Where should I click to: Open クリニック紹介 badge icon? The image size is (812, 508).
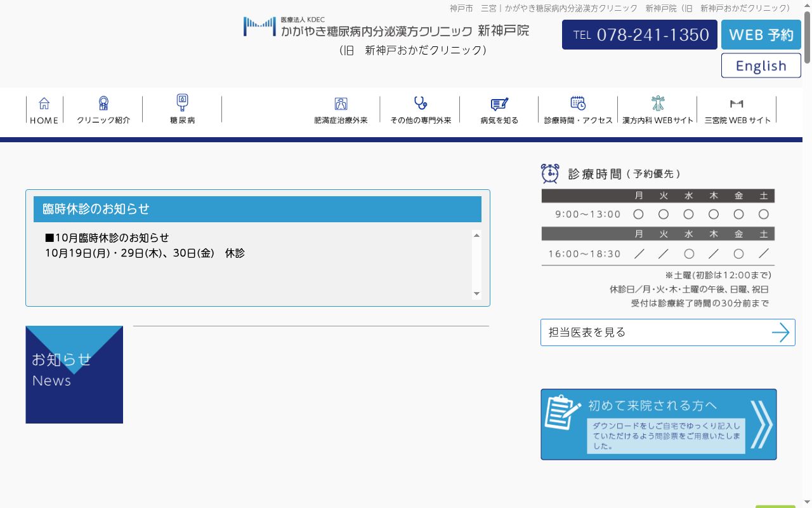tap(103, 103)
